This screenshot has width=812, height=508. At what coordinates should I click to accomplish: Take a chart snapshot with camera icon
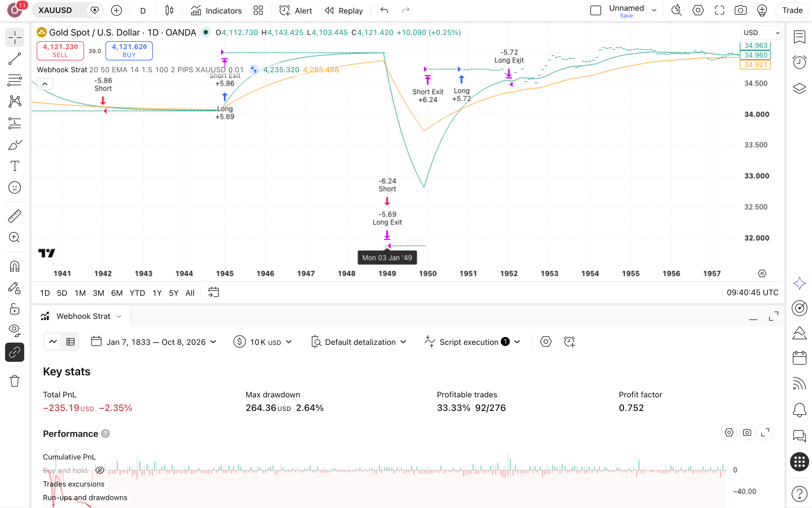741,10
